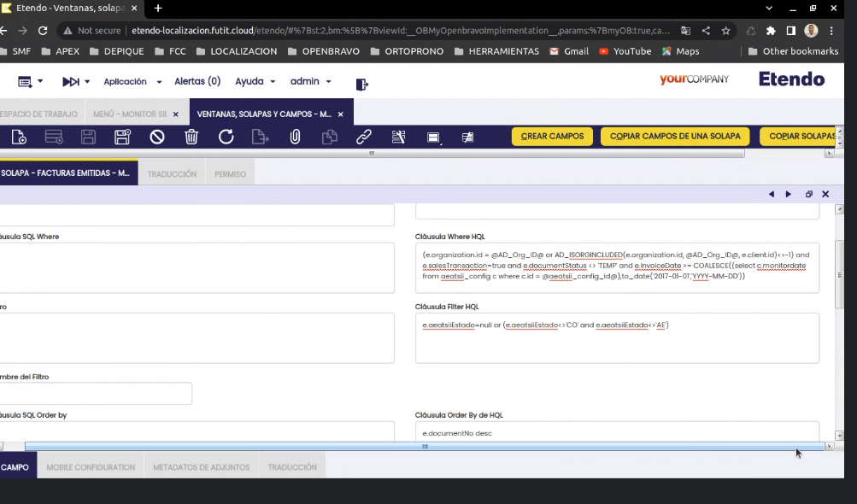Click the undo changes (cancel) icon
The image size is (857, 504).
157,137
